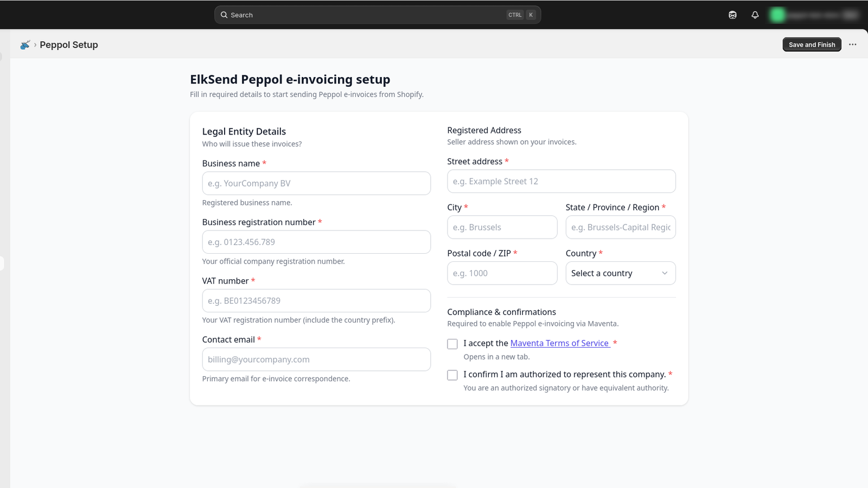Open the green account avatar menu
This screenshot has width=868, height=488.
777,15
